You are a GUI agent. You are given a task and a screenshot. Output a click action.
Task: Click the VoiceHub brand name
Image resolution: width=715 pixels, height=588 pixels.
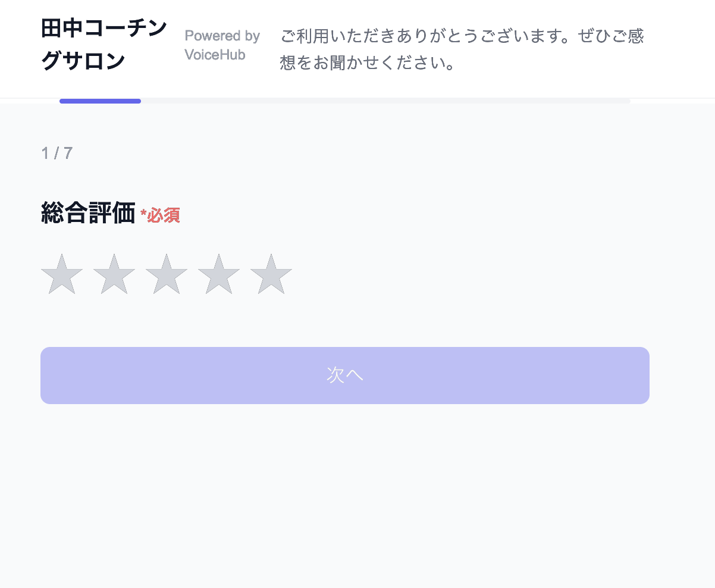(215, 55)
